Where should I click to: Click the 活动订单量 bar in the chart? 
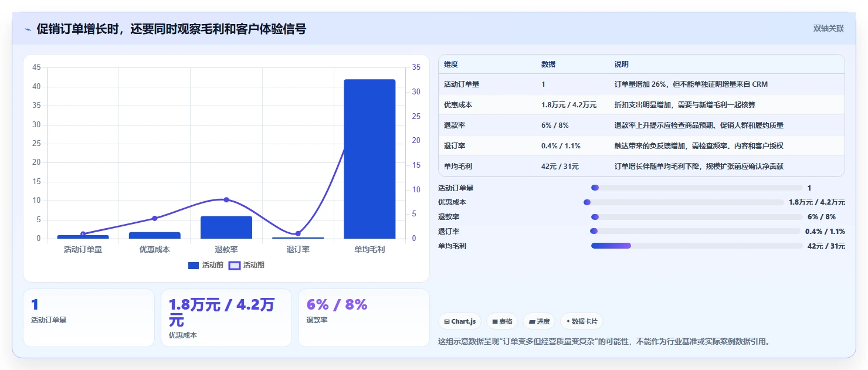pos(83,237)
